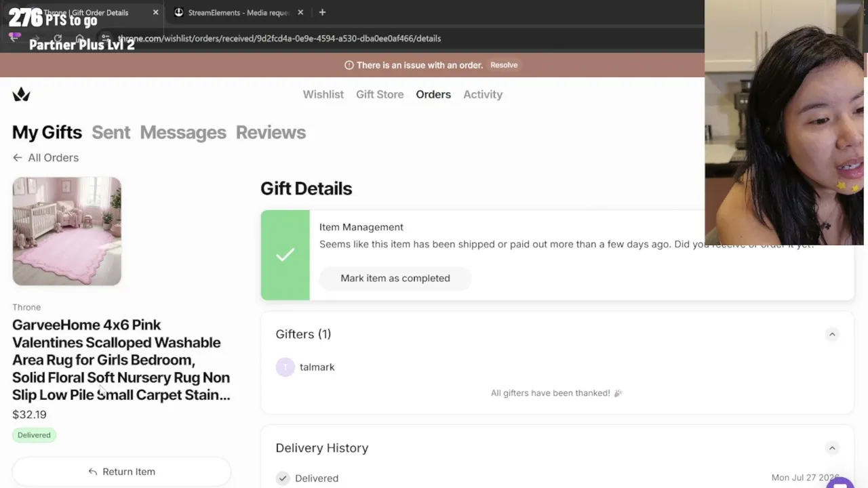Go back to All Orders
This screenshot has height=488, width=868.
click(x=45, y=157)
